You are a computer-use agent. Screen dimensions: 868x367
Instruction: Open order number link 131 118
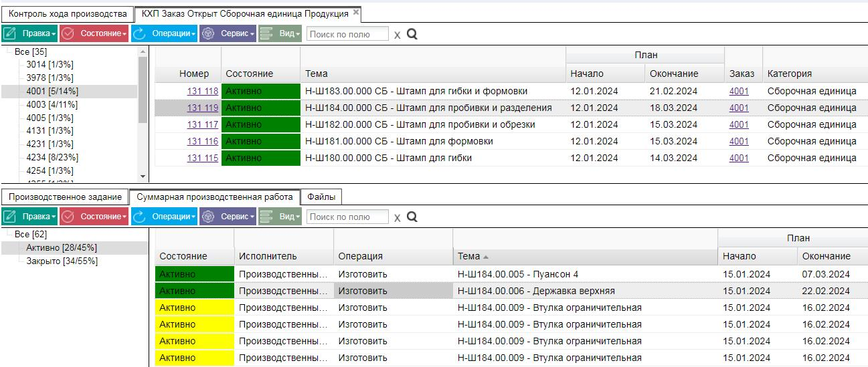point(202,91)
